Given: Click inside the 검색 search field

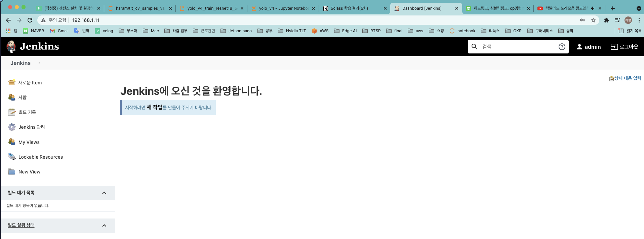Looking at the screenshot, I should pyautogui.click(x=518, y=47).
